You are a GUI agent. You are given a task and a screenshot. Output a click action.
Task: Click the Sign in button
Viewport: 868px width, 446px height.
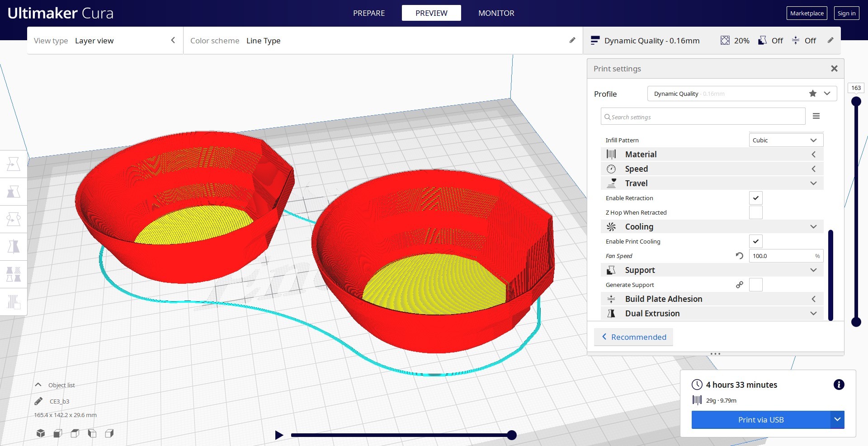(846, 13)
